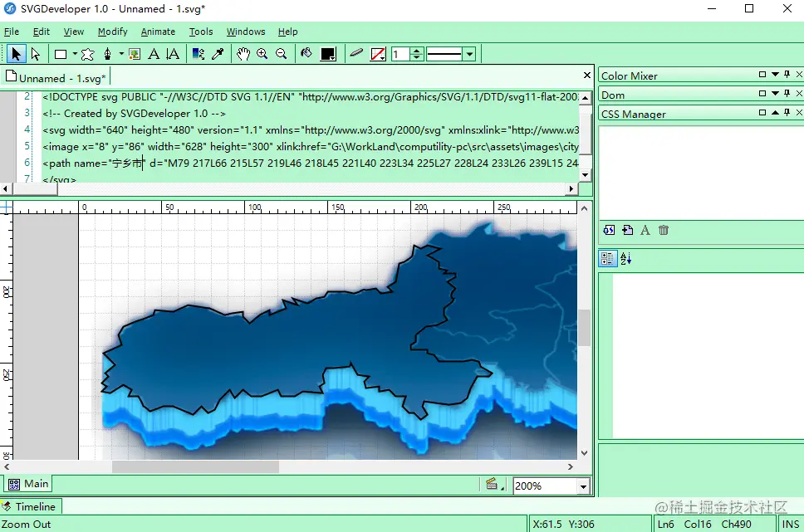Click the insert image tool
This screenshot has height=532, width=804.
coord(135,54)
